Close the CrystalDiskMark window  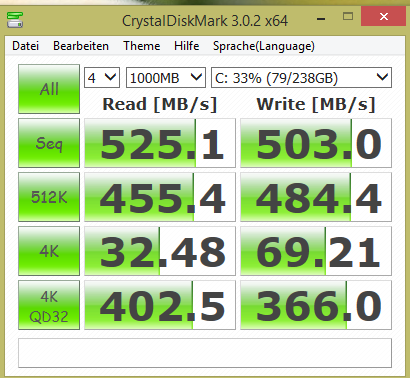pos(384,17)
